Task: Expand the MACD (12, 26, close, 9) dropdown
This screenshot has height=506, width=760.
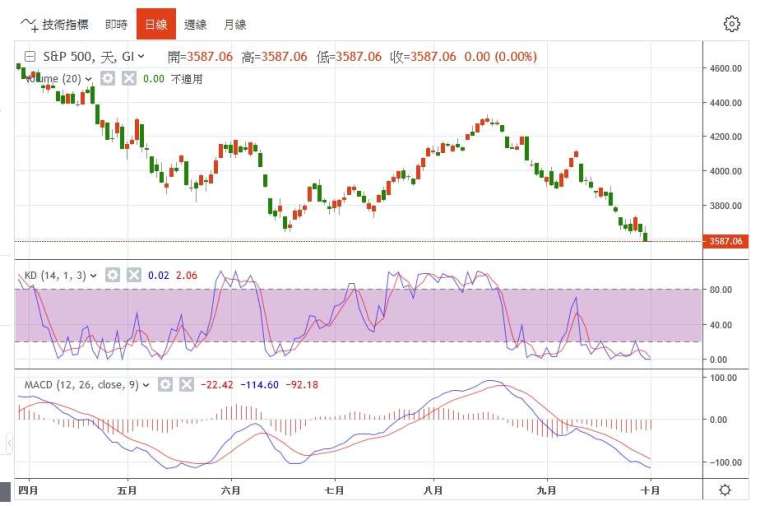Action: coord(146,385)
